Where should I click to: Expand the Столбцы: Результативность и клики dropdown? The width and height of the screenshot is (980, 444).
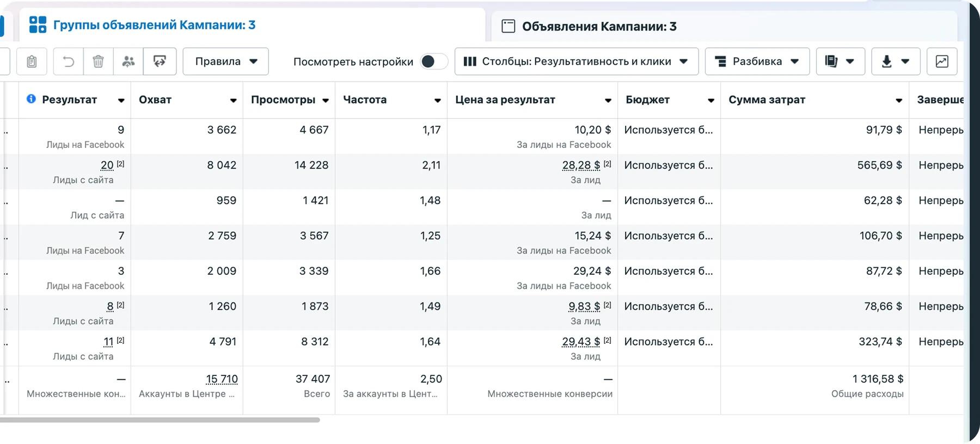click(577, 61)
